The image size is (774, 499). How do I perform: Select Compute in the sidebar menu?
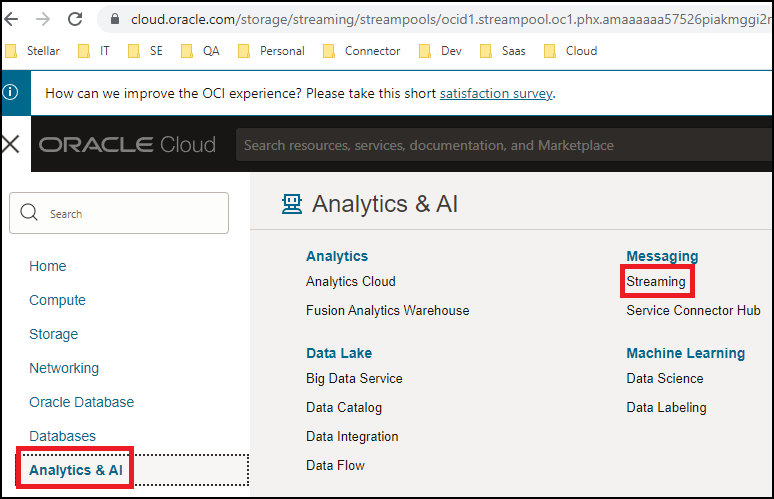point(57,300)
